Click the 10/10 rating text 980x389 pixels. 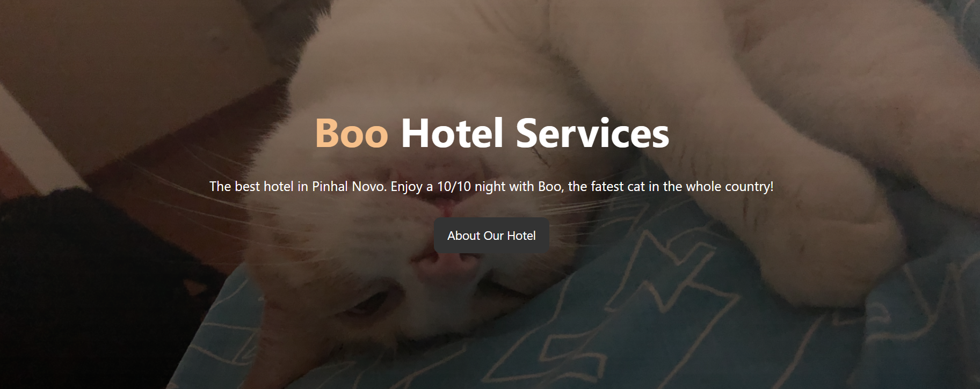click(454, 187)
